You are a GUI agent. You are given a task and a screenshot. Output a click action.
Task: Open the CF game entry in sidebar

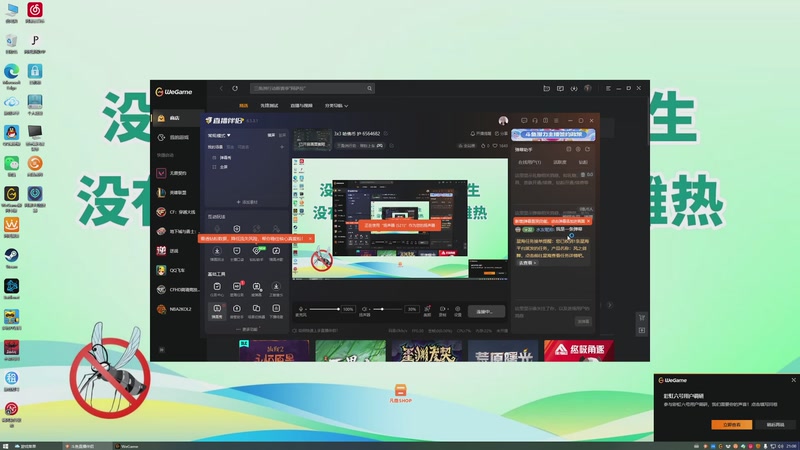[x=177, y=212]
